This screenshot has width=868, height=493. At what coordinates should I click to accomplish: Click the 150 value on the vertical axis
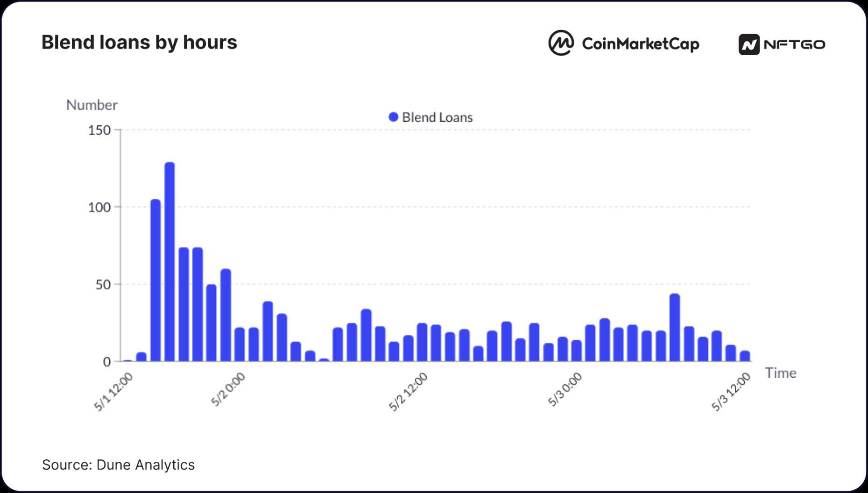coord(99,130)
